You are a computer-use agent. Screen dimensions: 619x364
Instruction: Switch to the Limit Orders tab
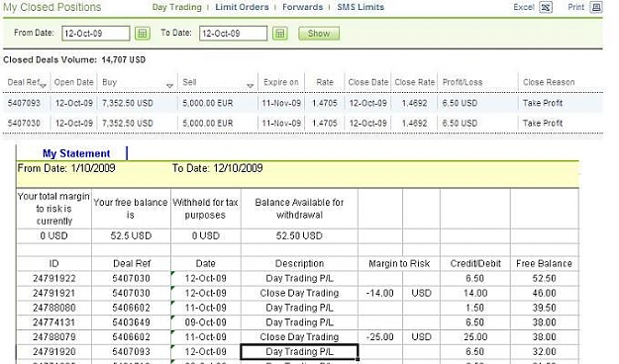pos(242,7)
